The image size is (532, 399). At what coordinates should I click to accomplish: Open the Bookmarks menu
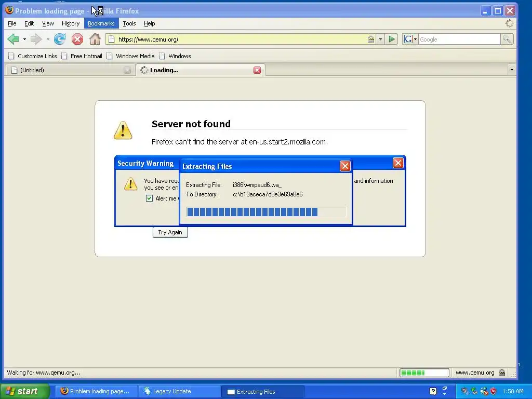pyautogui.click(x=101, y=23)
